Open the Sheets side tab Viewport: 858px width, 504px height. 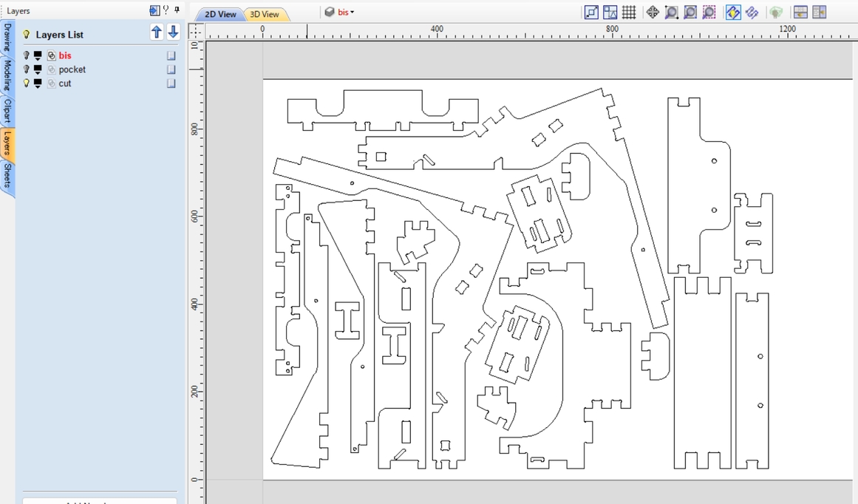point(7,176)
